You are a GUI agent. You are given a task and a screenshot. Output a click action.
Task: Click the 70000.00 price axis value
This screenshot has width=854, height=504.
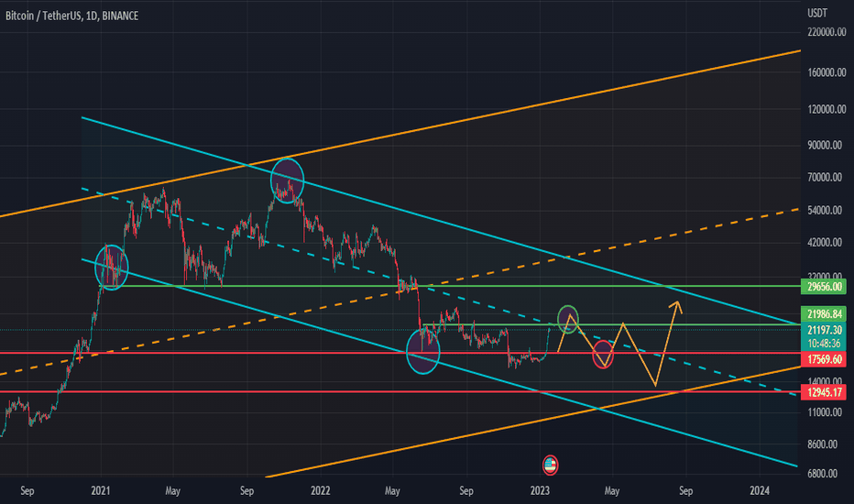[825, 177]
